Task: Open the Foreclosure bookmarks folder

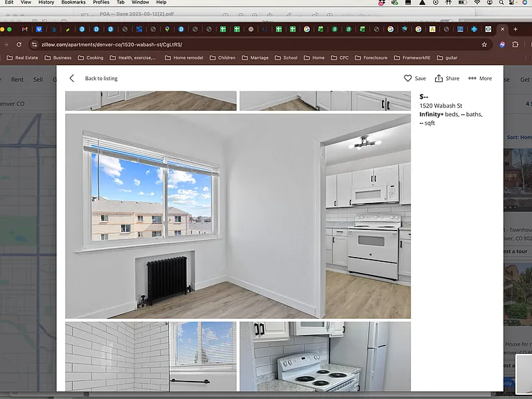Action: tap(371, 57)
